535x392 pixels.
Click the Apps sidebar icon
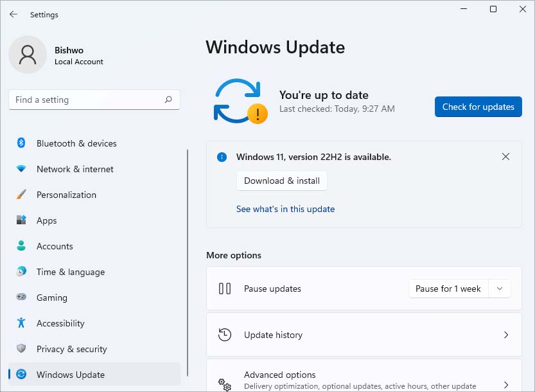coord(21,220)
